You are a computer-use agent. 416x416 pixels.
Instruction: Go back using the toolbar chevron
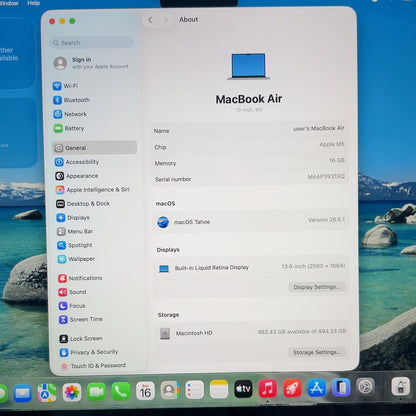pyautogui.click(x=150, y=20)
